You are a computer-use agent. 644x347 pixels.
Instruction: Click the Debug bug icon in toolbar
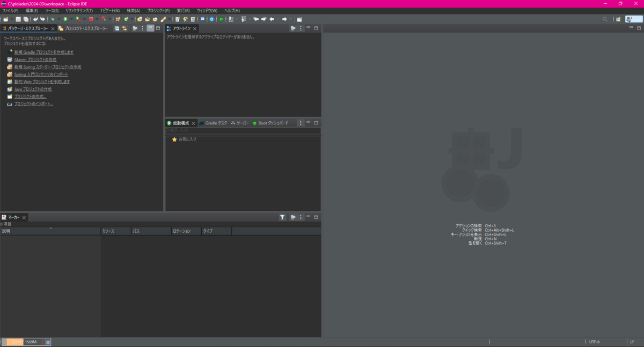(x=53, y=19)
